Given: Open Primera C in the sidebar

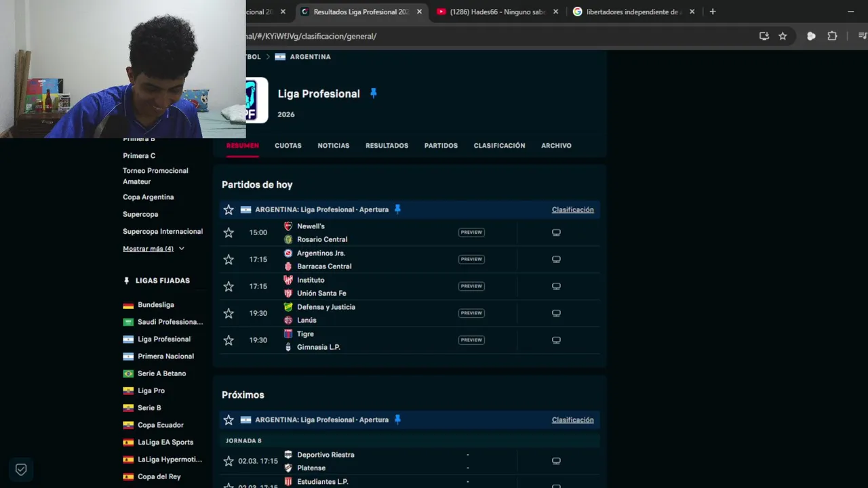Looking at the screenshot, I should (139, 156).
